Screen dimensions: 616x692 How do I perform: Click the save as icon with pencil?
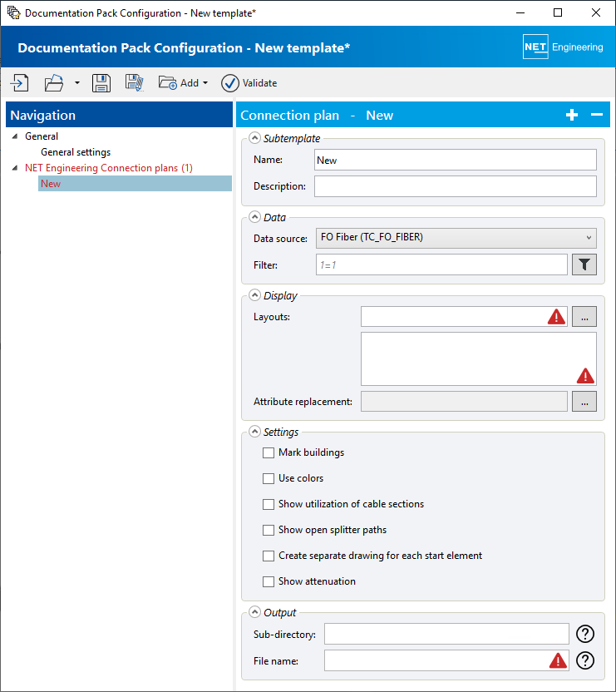coord(134,82)
